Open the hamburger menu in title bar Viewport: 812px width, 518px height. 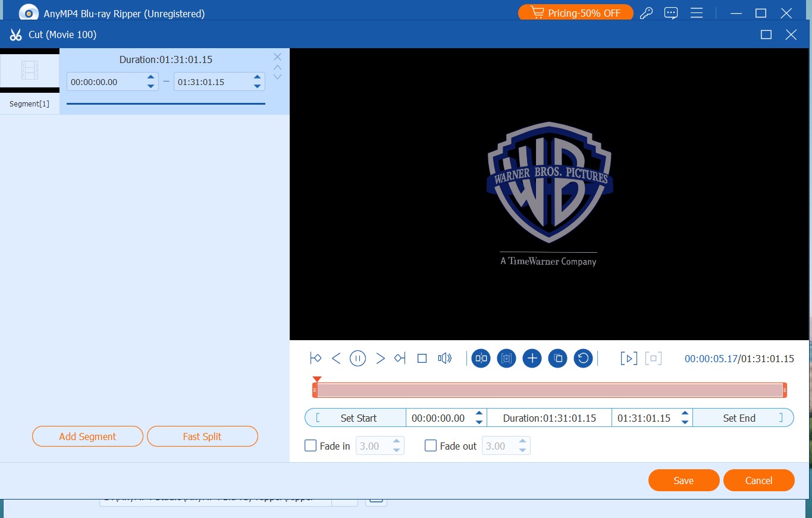pyautogui.click(x=696, y=12)
